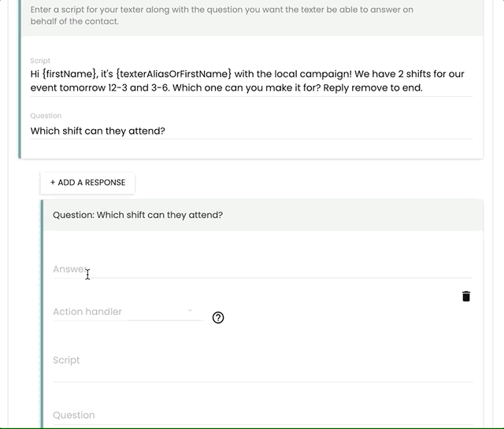Click the empty Question field in the response card
This screenshot has width=504, height=429.
pyautogui.click(x=262, y=417)
